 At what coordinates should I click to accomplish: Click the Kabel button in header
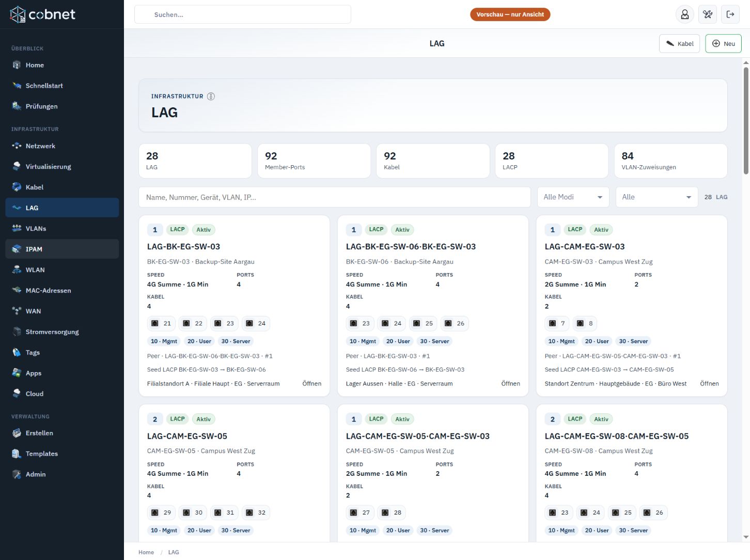pos(680,44)
